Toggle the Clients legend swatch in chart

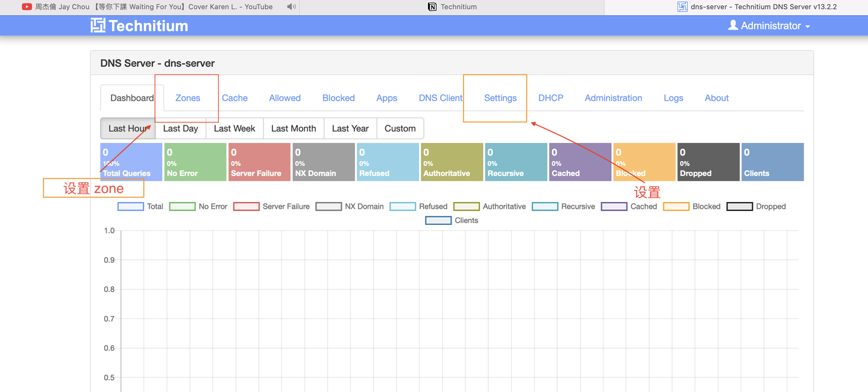pyautogui.click(x=438, y=220)
